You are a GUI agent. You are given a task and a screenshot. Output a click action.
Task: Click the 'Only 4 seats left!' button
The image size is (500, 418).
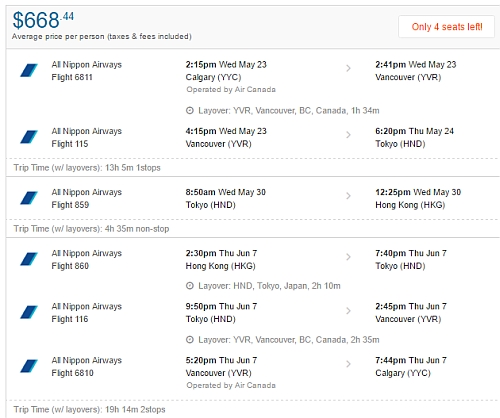[x=447, y=27]
